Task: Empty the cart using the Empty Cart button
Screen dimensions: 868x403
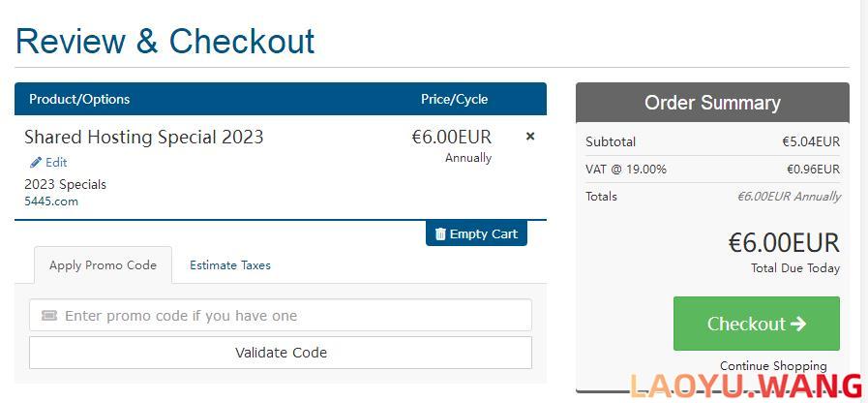Action: click(476, 233)
